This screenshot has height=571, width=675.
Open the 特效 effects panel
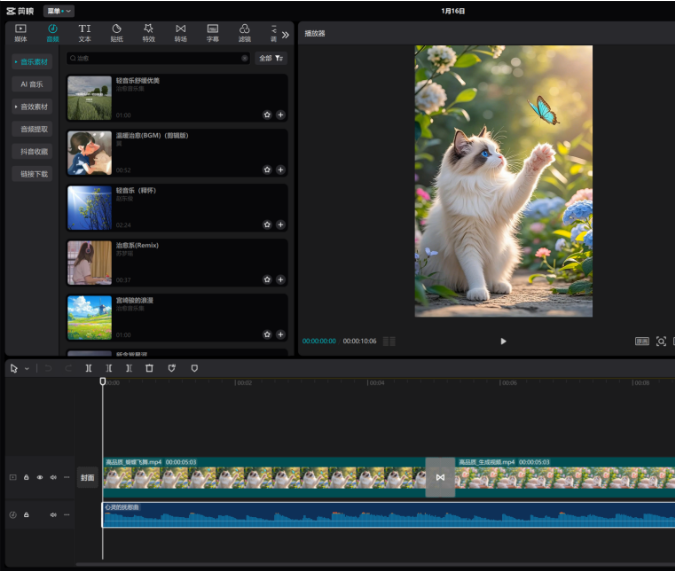pos(148,33)
